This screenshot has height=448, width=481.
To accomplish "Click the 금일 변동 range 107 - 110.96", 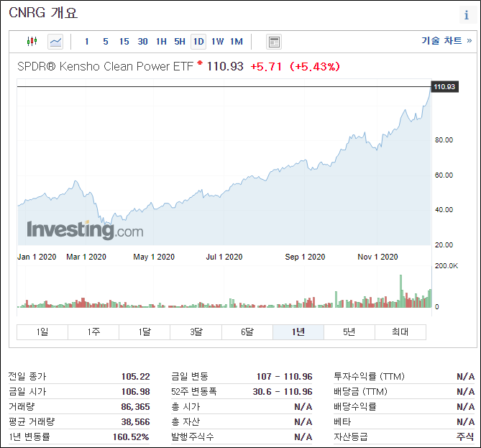I will coord(285,377).
